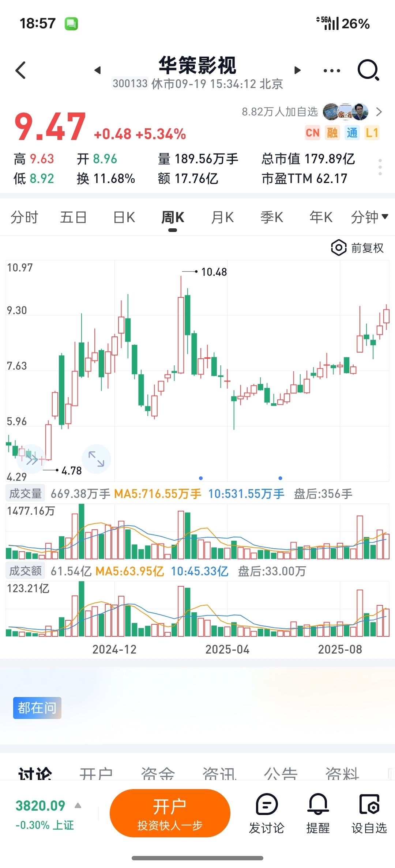Tap the MA5:63.95亿 turnover average label
The width and height of the screenshot is (395, 868).
(129, 571)
